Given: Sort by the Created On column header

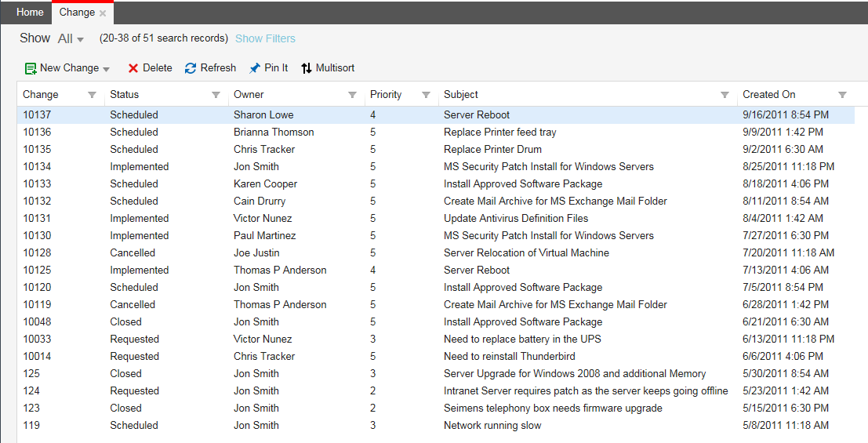Looking at the screenshot, I should tap(769, 95).
